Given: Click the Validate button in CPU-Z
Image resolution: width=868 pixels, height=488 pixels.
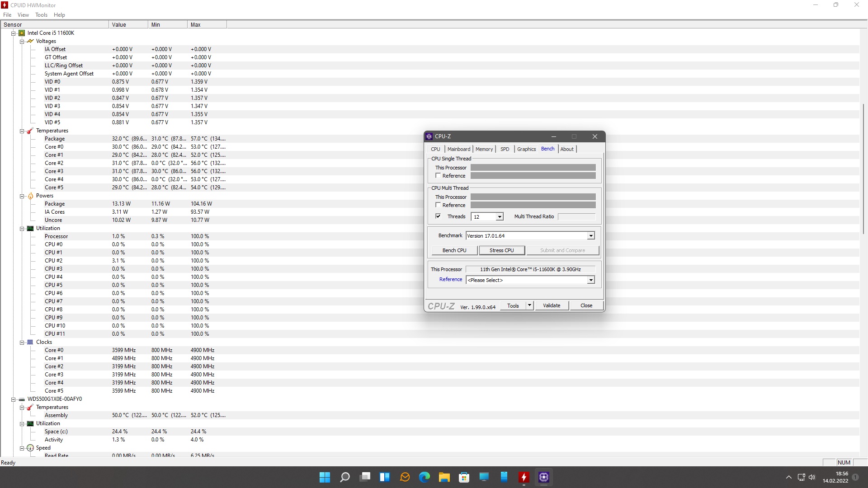Looking at the screenshot, I should (x=551, y=306).
